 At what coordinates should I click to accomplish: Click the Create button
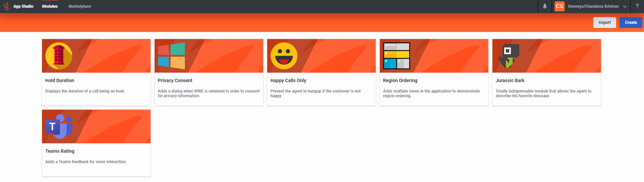631,23
